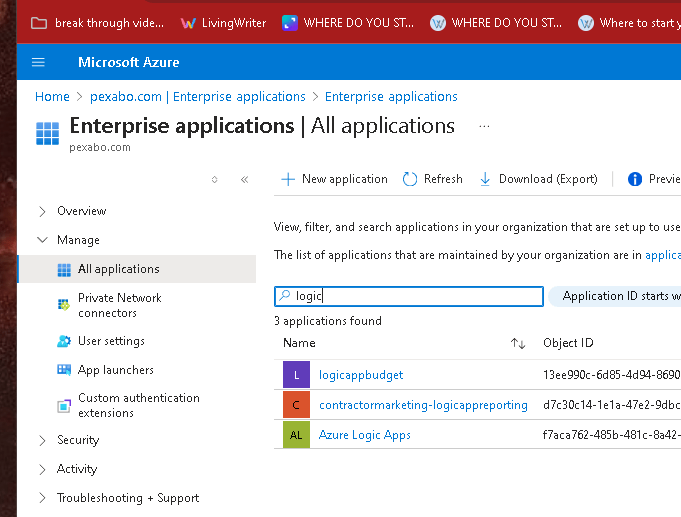This screenshot has width=681, height=517.
Task: Click the Preview info icon
Action: click(x=635, y=179)
